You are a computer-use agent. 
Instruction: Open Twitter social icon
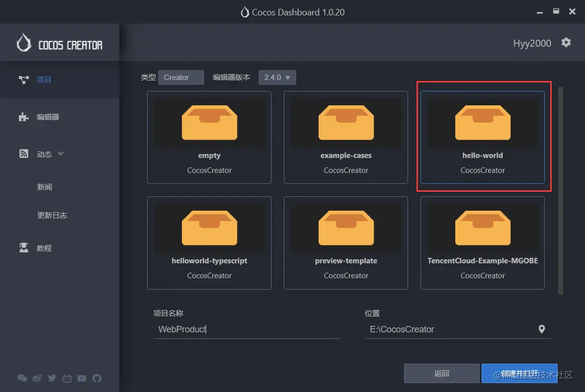tap(52, 378)
